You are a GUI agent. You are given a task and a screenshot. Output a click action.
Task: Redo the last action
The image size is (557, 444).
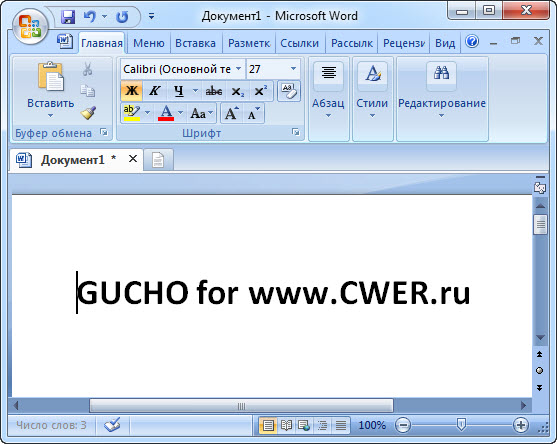tap(122, 16)
